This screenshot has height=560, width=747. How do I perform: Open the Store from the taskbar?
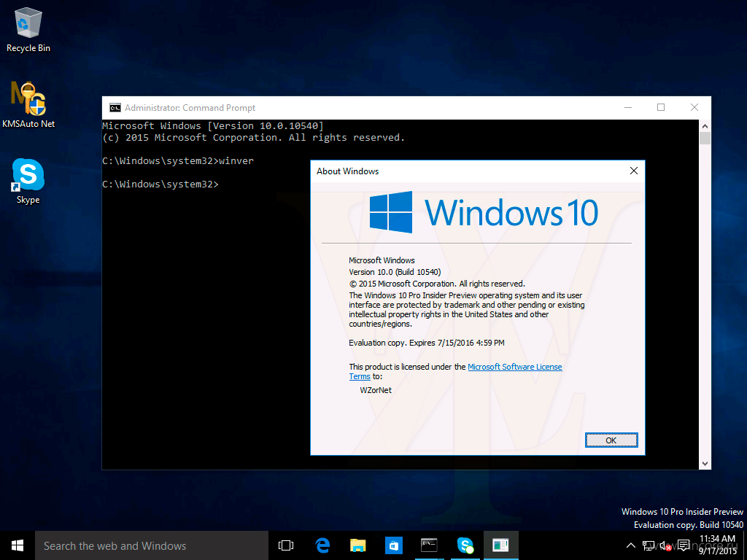tap(393, 545)
